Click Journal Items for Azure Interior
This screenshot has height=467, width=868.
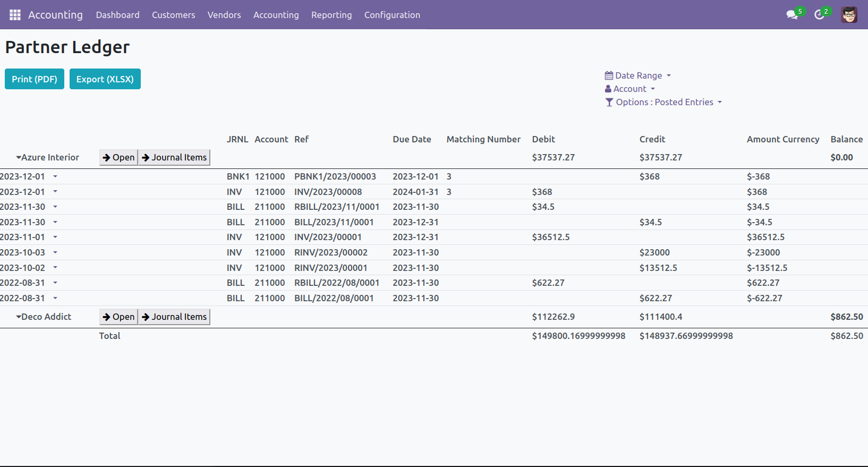click(x=174, y=157)
